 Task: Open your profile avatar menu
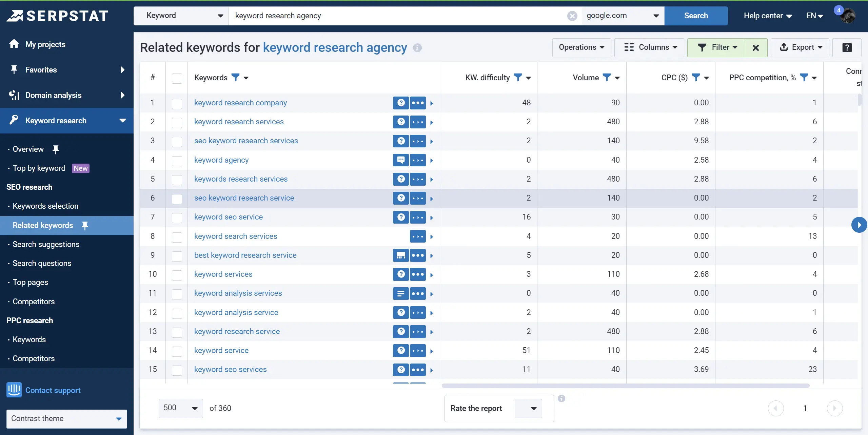click(x=847, y=16)
